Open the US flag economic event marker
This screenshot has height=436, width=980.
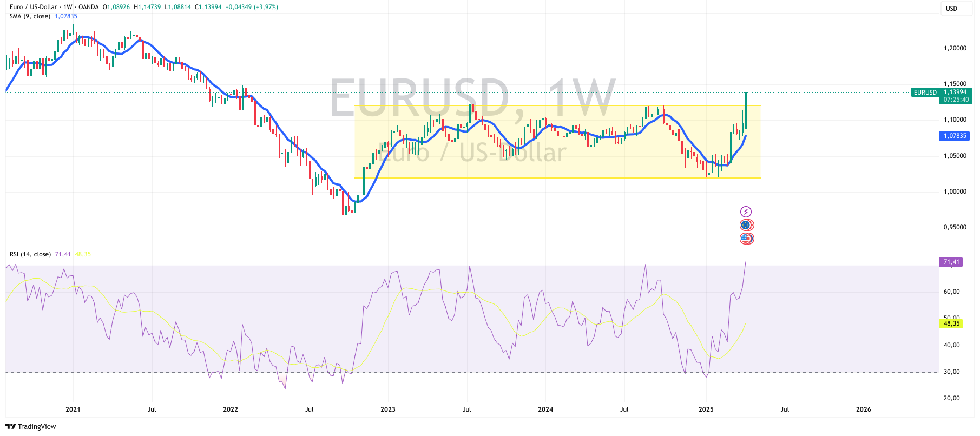click(x=746, y=239)
